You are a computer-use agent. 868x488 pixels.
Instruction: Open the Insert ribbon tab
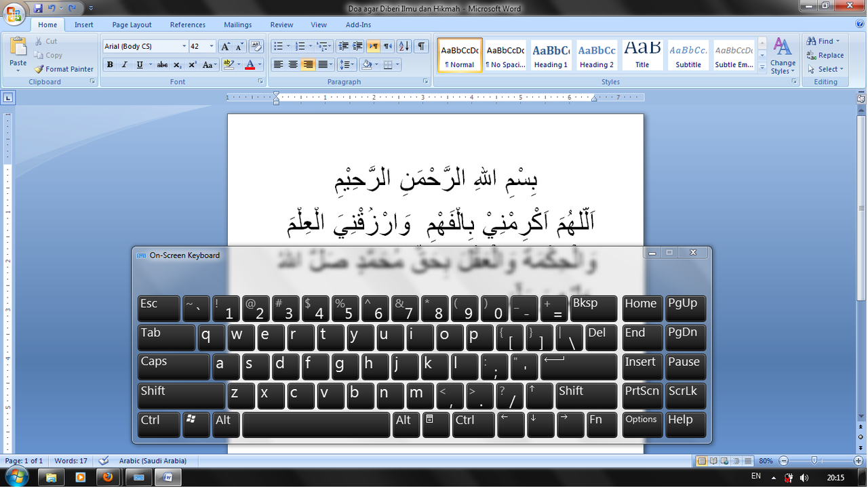(84, 24)
